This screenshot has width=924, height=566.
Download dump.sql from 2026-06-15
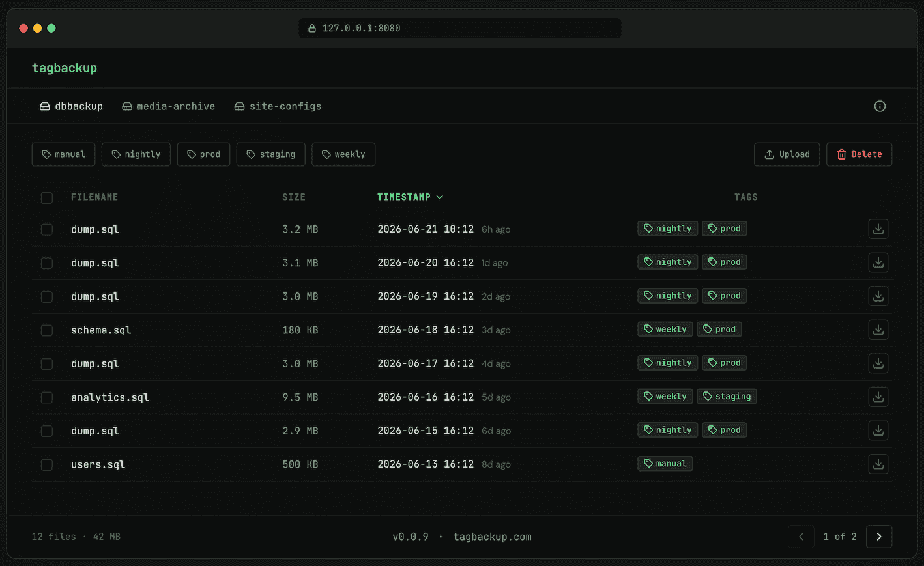(x=878, y=431)
